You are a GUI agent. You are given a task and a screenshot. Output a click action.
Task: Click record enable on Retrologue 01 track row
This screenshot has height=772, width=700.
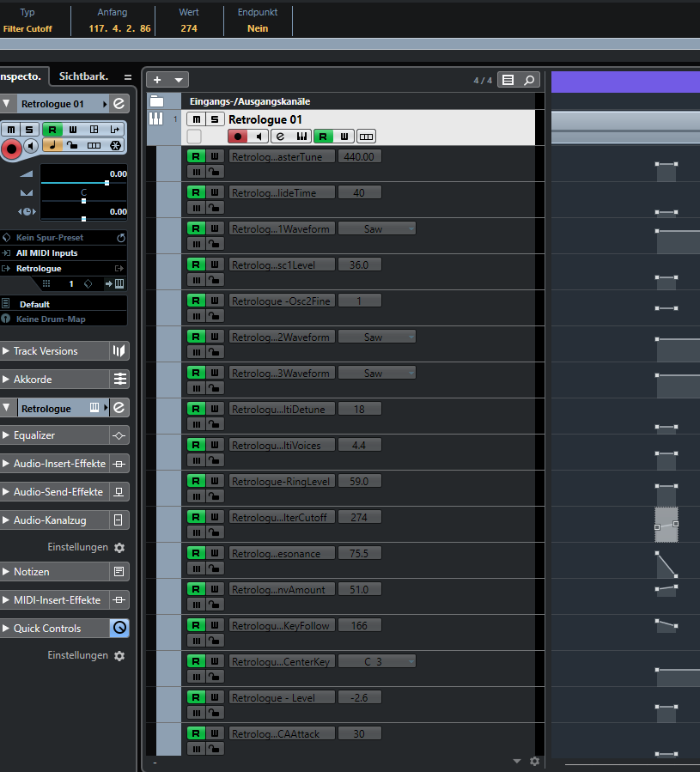tap(237, 137)
